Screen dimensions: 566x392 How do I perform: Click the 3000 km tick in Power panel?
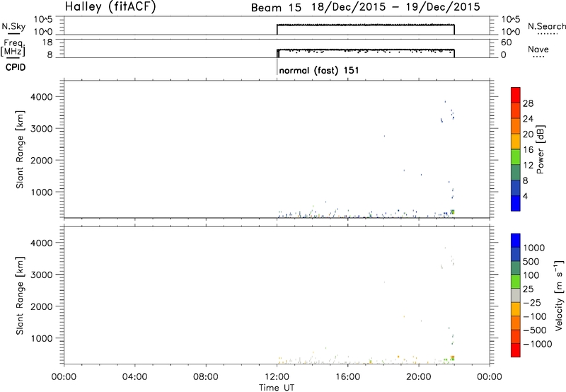(x=42, y=129)
